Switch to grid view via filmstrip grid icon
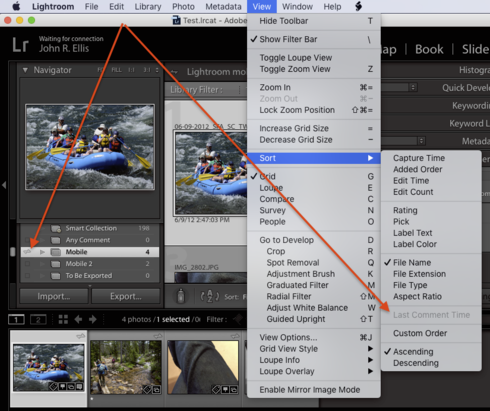The image size is (490, 411). click(63, 319)
